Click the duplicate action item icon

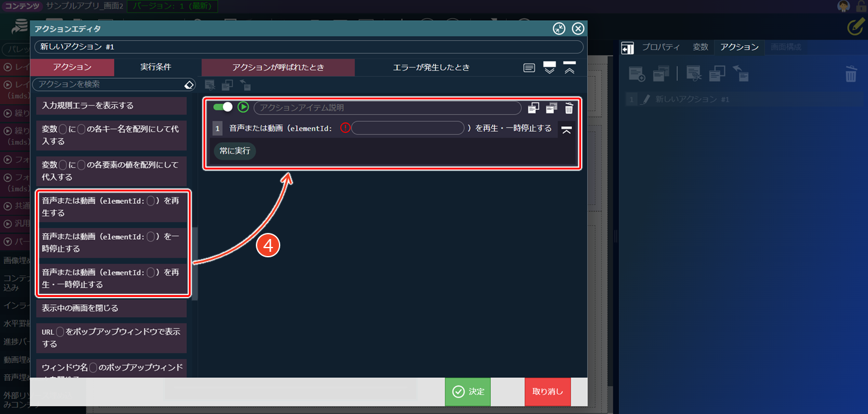tap(534, 108)
